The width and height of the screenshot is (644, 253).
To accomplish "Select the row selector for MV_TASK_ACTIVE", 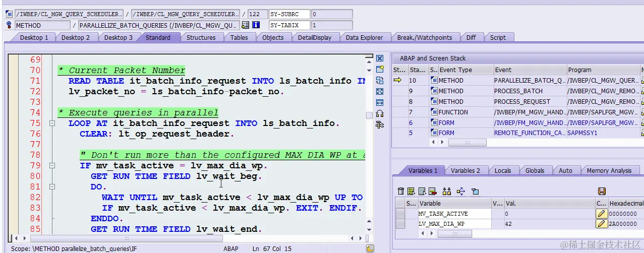I will point(400,214).
